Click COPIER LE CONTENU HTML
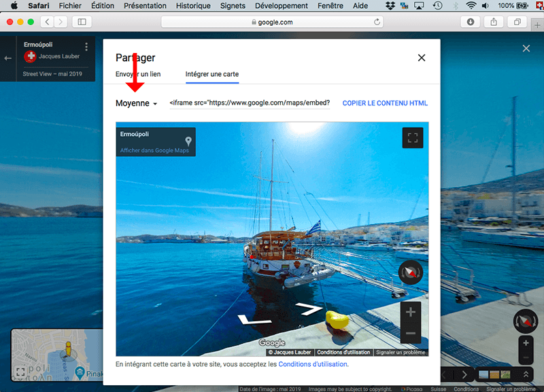Screen dimensions: 544x392 coord(385,103)
